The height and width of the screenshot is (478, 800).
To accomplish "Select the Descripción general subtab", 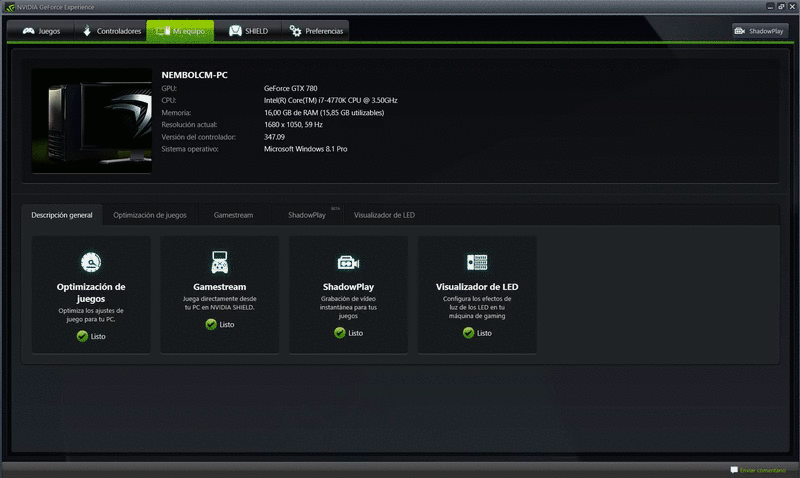I will (62, 215).
